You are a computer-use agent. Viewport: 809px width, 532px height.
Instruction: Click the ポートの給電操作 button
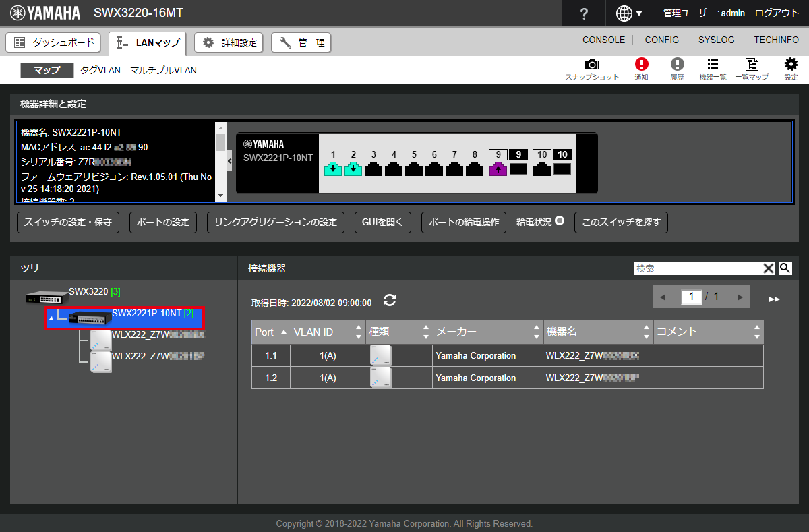coord(463,223)
